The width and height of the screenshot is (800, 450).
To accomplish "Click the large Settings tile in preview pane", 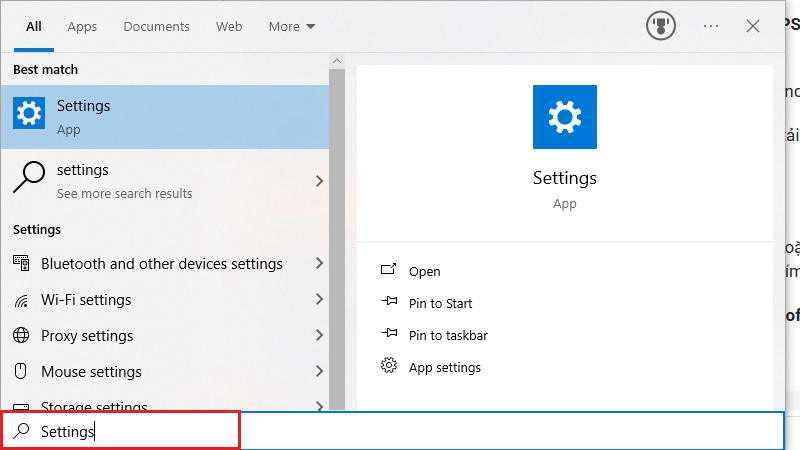I will [564, 117].
